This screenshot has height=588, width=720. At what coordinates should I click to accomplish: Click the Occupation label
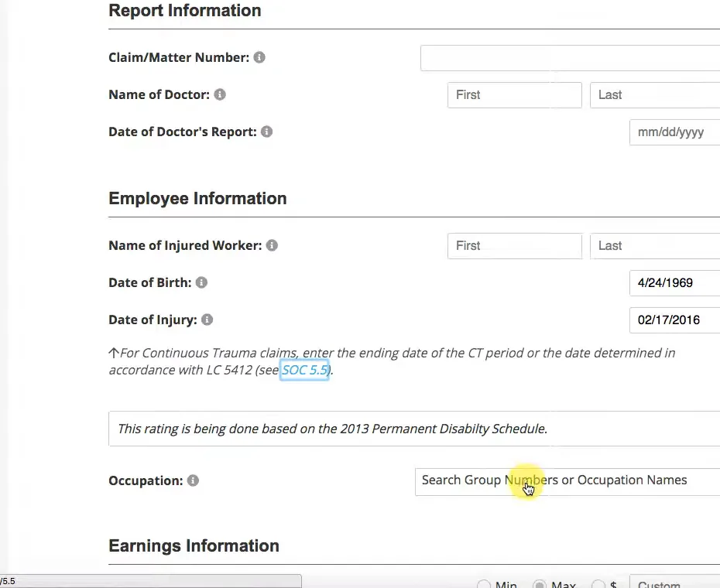146,480
